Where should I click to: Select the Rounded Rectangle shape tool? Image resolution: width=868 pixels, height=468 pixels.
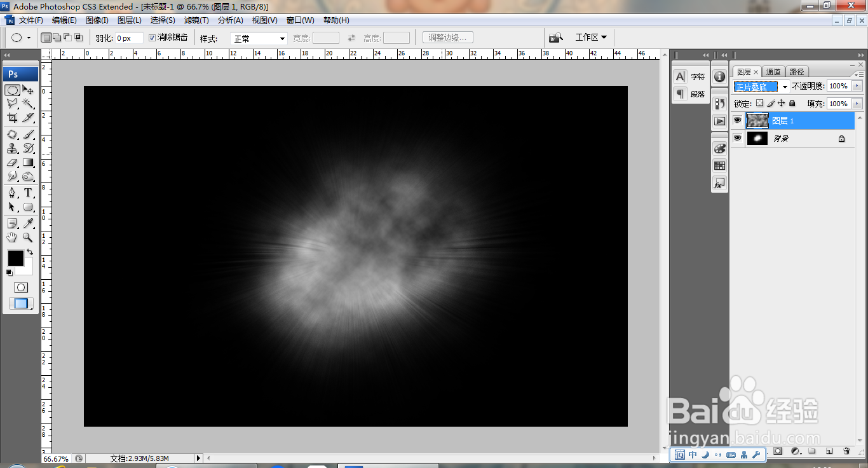29,207
